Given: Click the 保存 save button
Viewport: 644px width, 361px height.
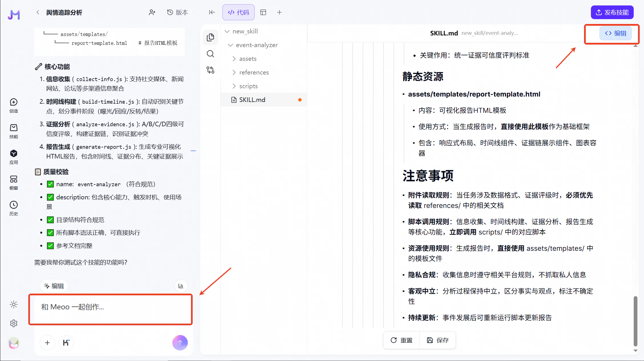Looking at the screenshot, I should click(x=438, y=340).
